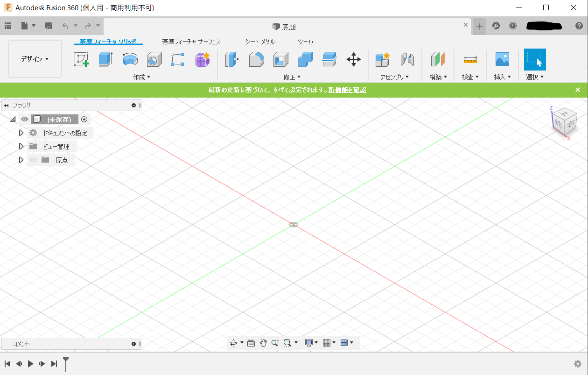Select the Revolve tool
Screen dimensions: 588x375
tap(130, 59)
